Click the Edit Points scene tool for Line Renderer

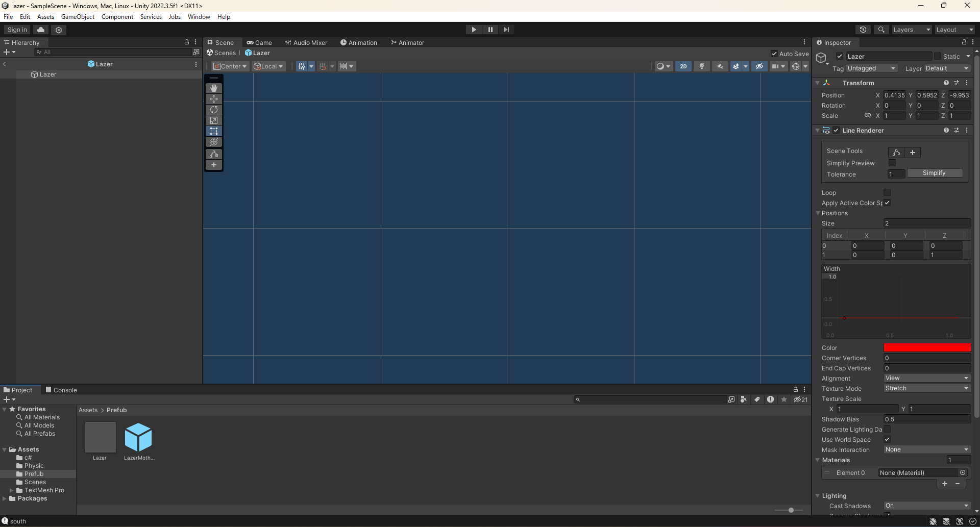[896, 152]
